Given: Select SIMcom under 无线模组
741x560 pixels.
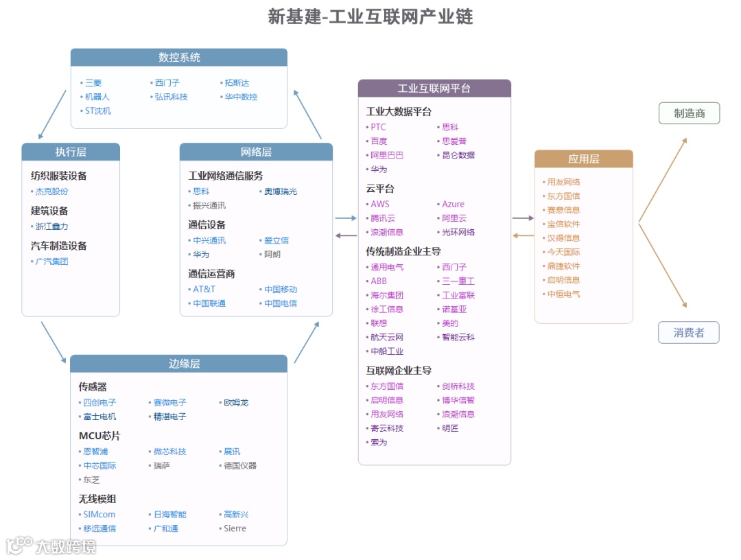Looking at the screenshot, I should pos(98,514).
